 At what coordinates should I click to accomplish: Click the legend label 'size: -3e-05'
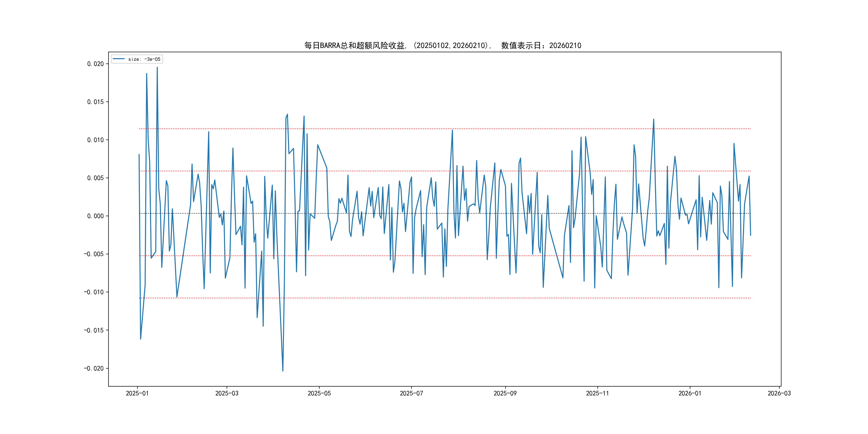point(144,59)
